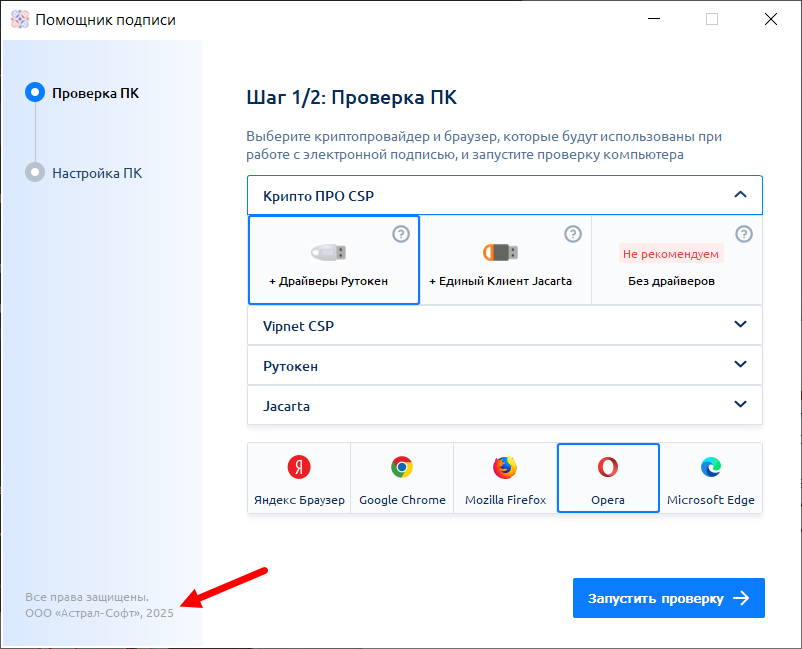Click the Не рекомендуем warning badge

click(x=671, y=254)
